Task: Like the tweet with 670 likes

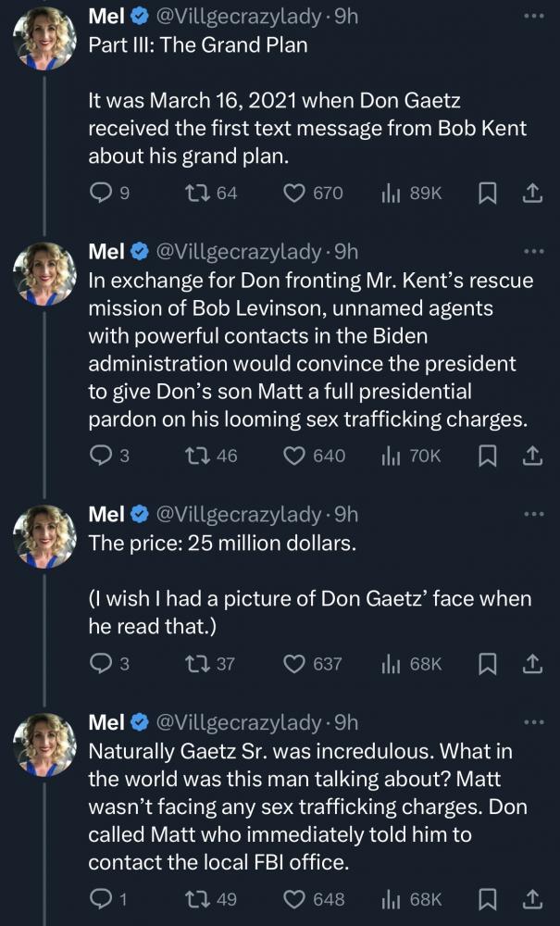Action: (x=294, y=193)
